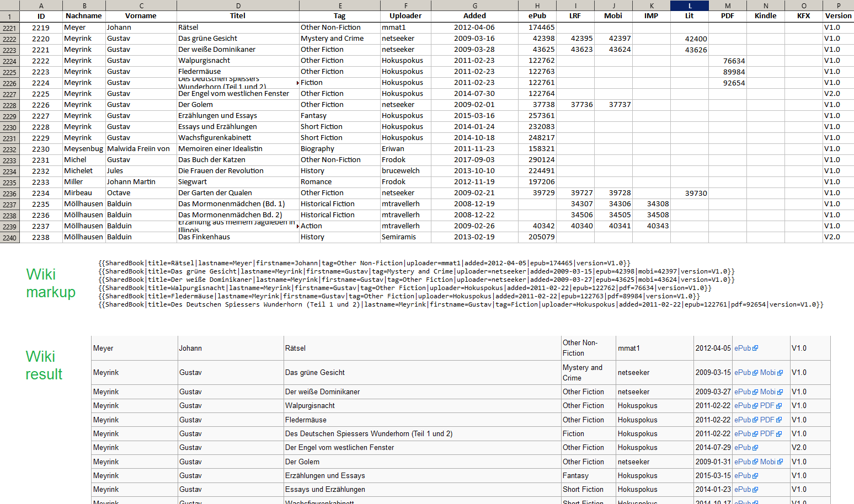Click spreadsheet cell 'Walpurgisnacht'
The image size is (854, 504).
[x=238, y=61]
